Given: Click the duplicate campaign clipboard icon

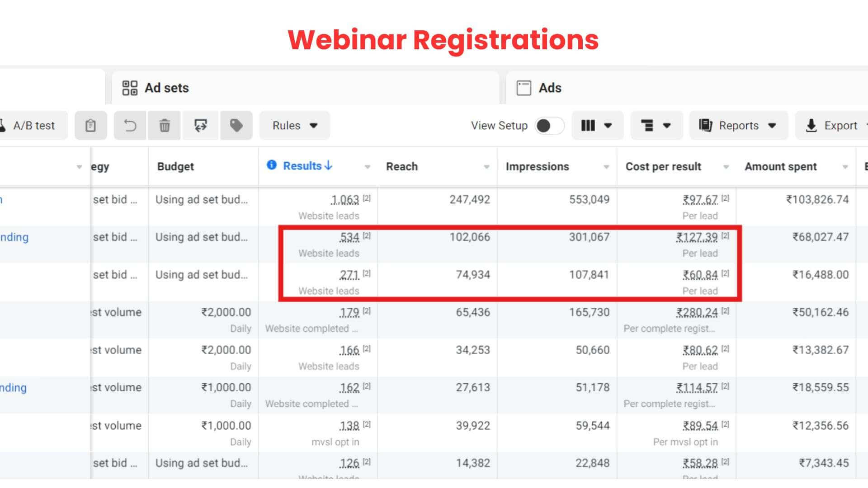Looking at the screenshot, I should (90, 126).
